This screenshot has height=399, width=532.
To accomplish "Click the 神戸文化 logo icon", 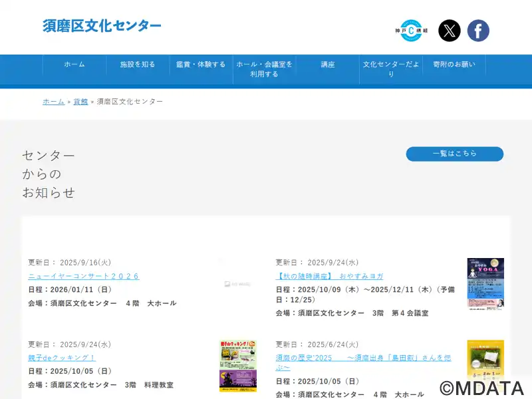I will click(x=411, y=31).
